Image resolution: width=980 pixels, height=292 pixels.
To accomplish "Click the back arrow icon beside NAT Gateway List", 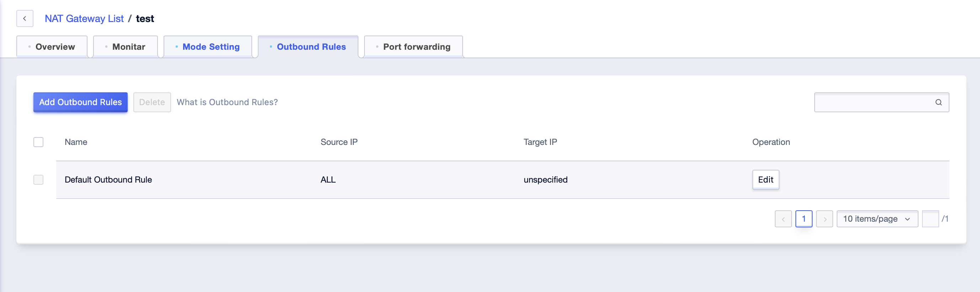I will 25,18.
